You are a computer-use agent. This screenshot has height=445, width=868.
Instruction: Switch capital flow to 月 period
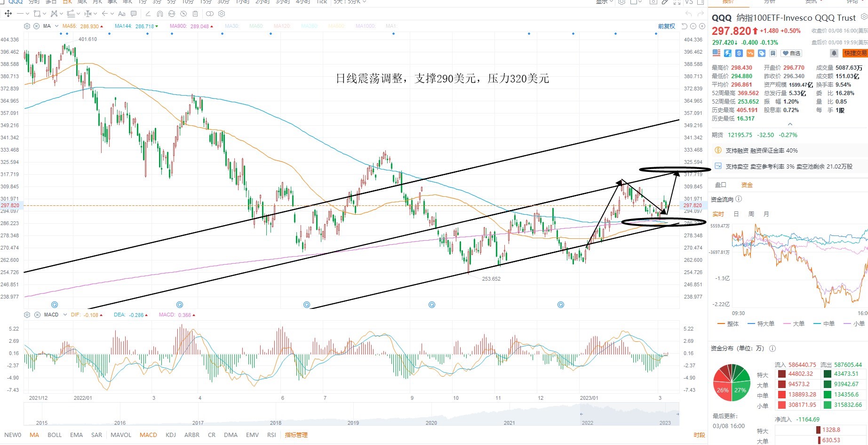point(766,214)
